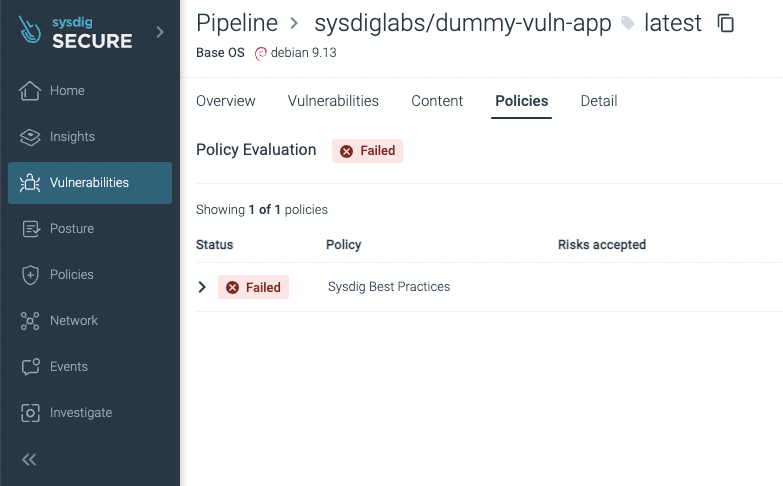The height and width of the screenshot is (486, 783).
Task: Collapse the sidebar with double chevron
Action: [x=29, y=459]
